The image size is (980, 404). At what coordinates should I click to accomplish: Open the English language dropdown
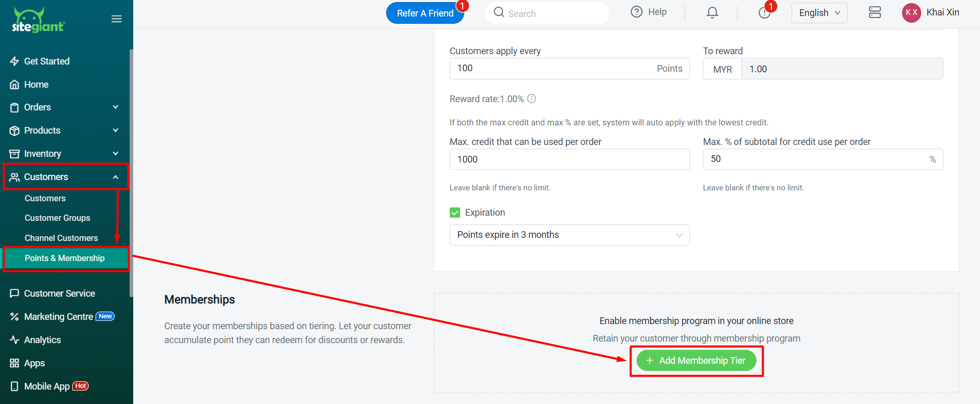click(x=819, y=13)
